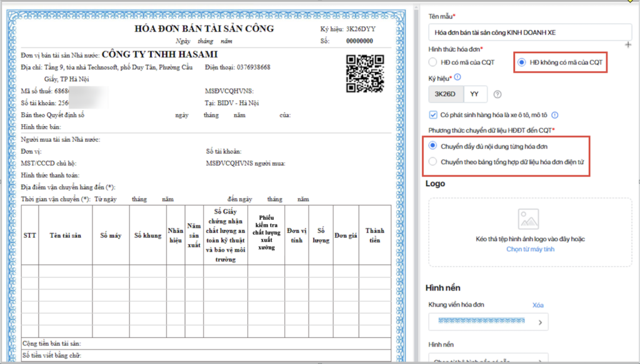The image size is (640, 364).
Task: Click the Chọn từ máy tính link
Action: [x=530, y=249]
